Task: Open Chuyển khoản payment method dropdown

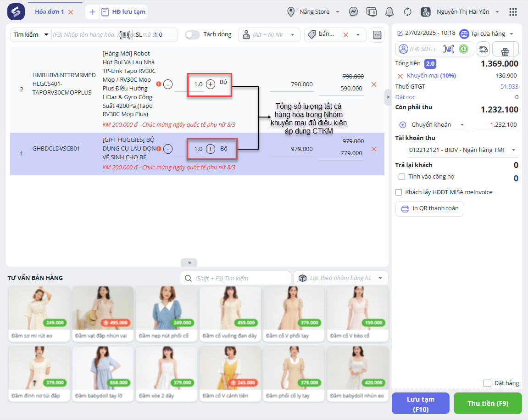Action: tap(438, 125)
